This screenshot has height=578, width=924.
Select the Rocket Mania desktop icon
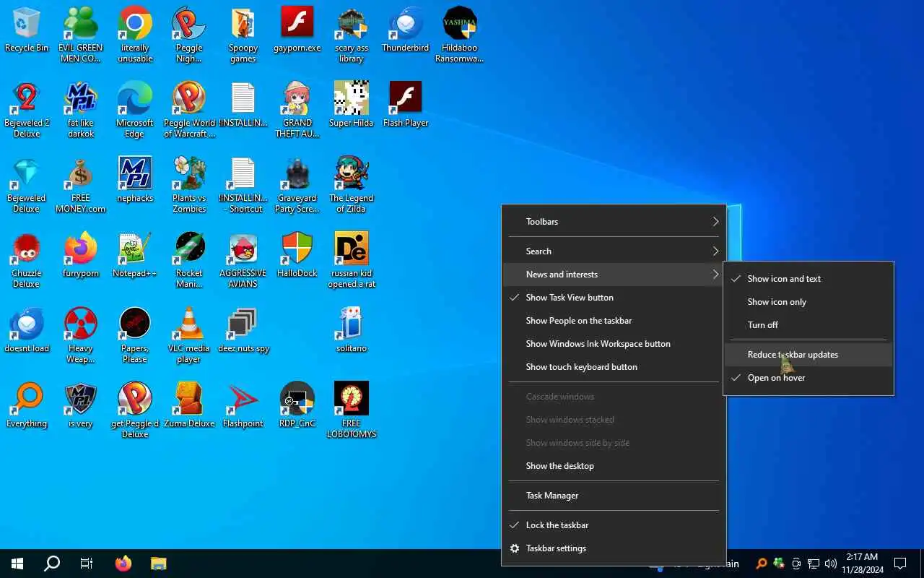point(189,260)
